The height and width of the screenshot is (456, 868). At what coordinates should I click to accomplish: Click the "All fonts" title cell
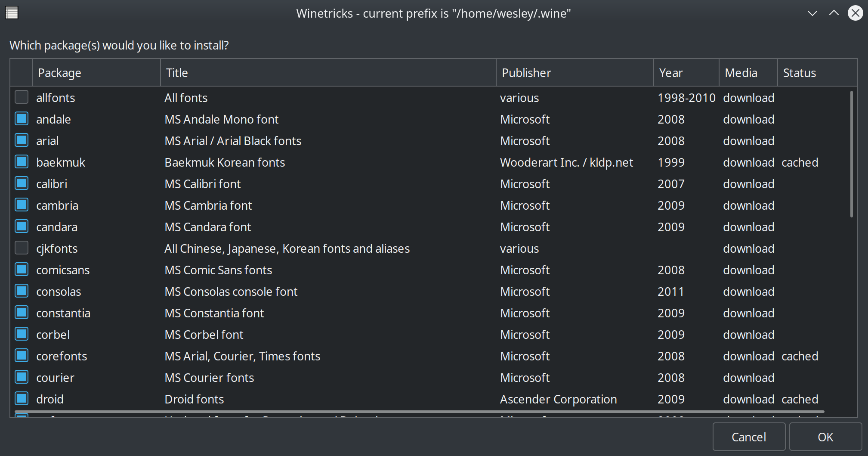(x=186, y=98)
